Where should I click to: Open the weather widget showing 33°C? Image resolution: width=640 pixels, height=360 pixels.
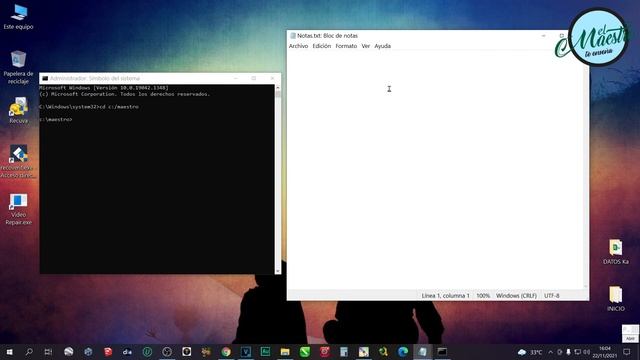(x=530, y=352)
